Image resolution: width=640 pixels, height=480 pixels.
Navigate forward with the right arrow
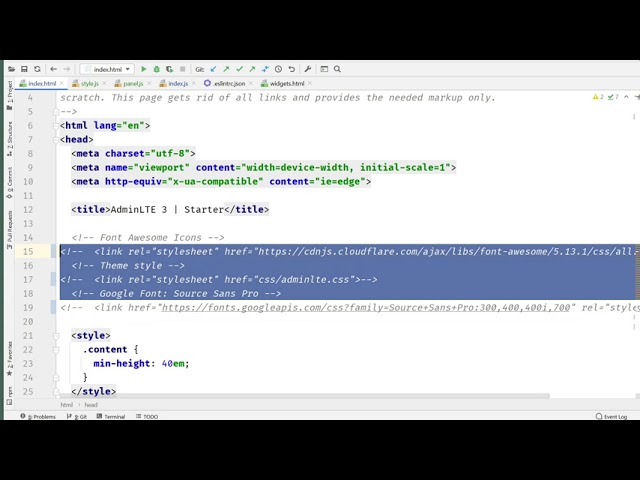point(67,69)
